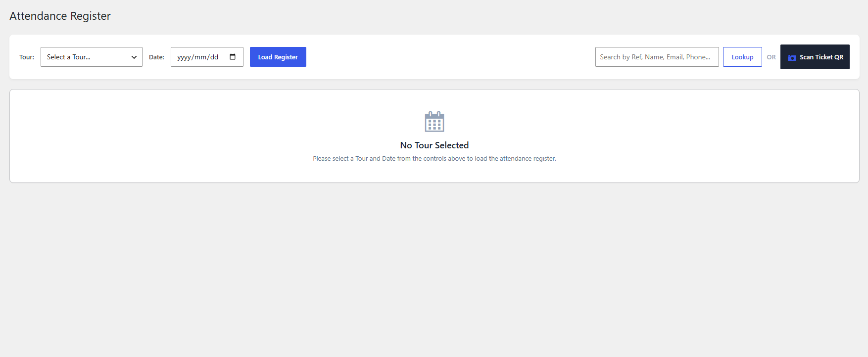Click the No Tour Selected calendar icon
The height and width of the screenshot is (357, 868).
point(434,122)
